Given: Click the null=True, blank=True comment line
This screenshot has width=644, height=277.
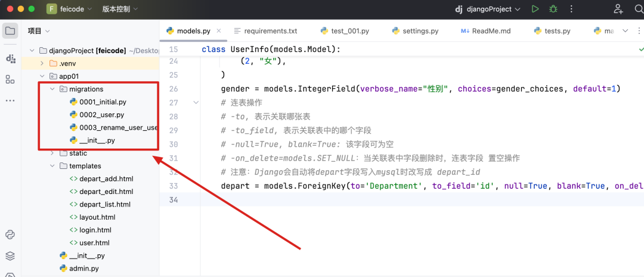Looking at the screenshot, I should click(x=308, y=144).
